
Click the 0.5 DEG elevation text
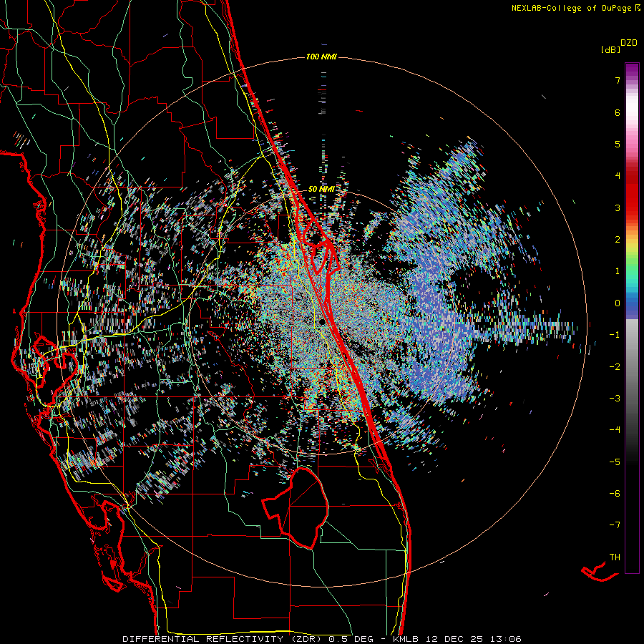351,639
